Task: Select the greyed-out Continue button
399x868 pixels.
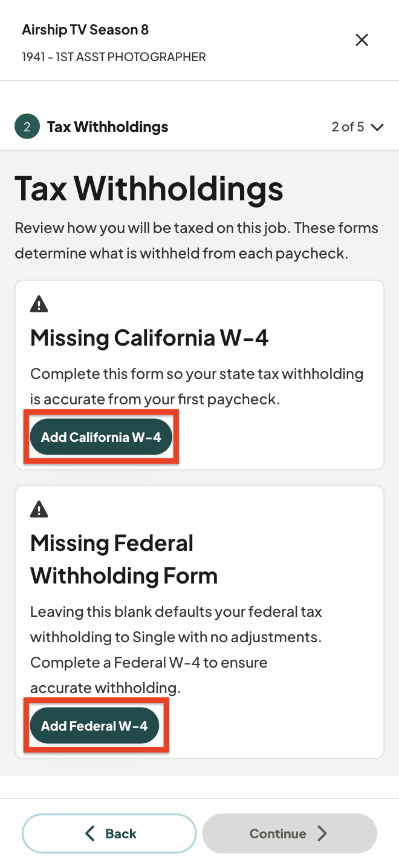Action: point(290,833)
